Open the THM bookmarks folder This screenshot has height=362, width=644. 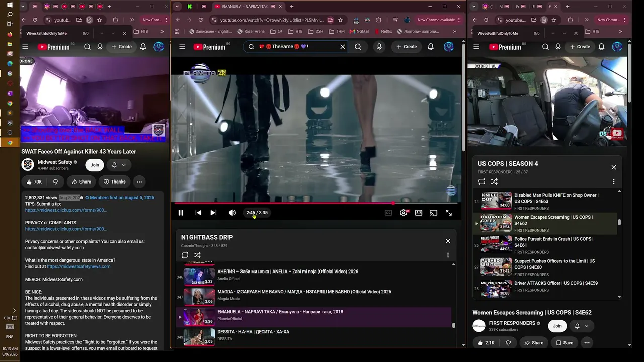336,31
